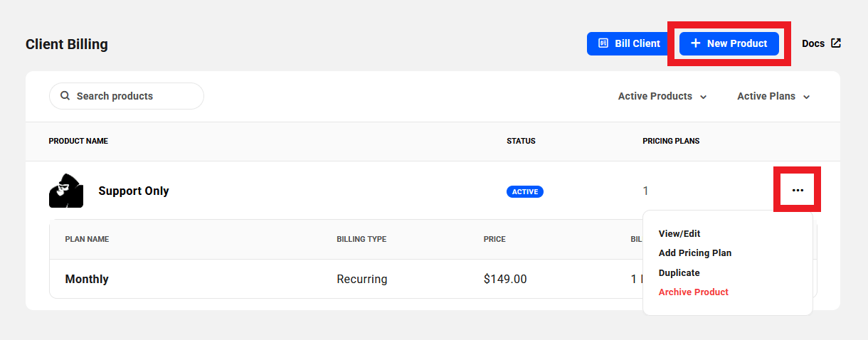Expand the Active Plans filter dropdown

(x=773, y=96)
